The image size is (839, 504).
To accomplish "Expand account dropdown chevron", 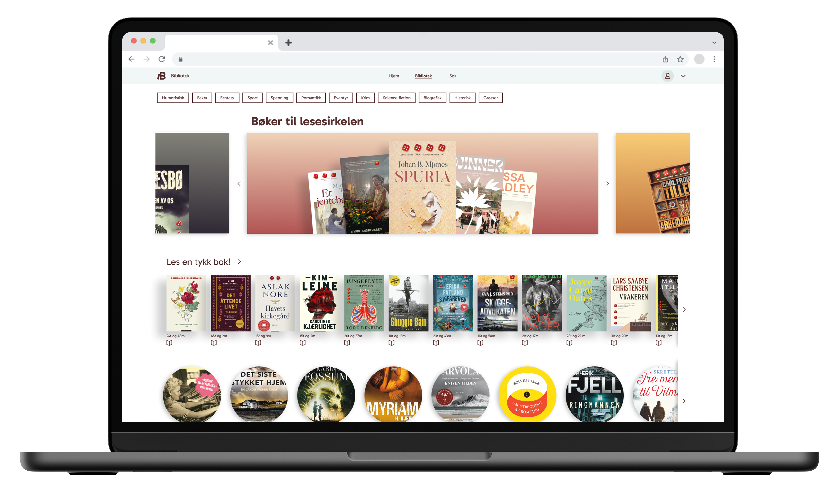I will [x=683, y=76].
